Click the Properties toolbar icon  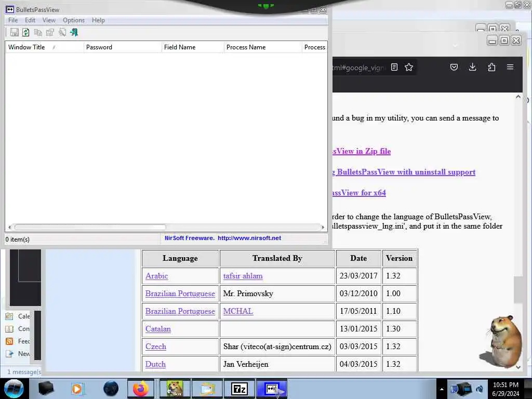point(50,32)
